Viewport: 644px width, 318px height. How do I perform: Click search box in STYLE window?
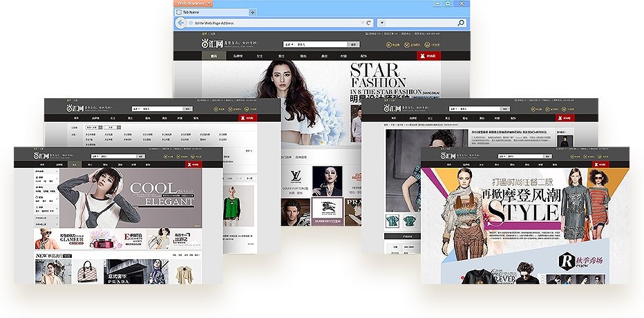[527, 156]
